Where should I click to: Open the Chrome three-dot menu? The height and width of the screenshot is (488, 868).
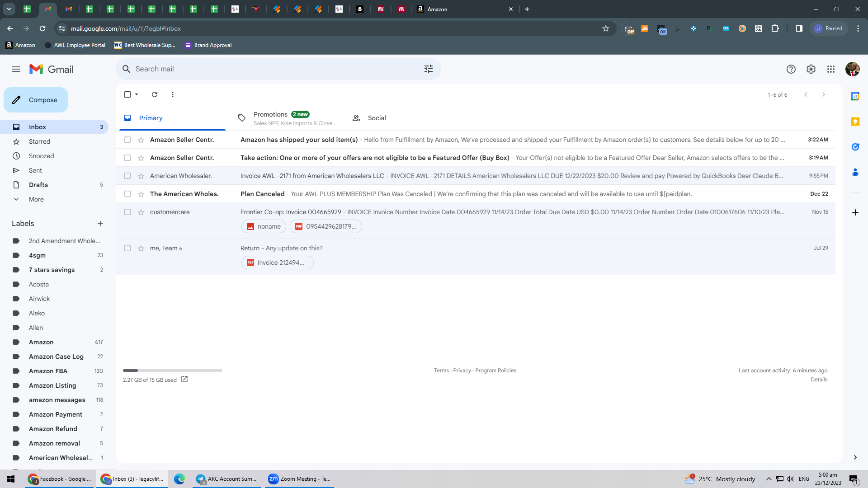[858, 28]
